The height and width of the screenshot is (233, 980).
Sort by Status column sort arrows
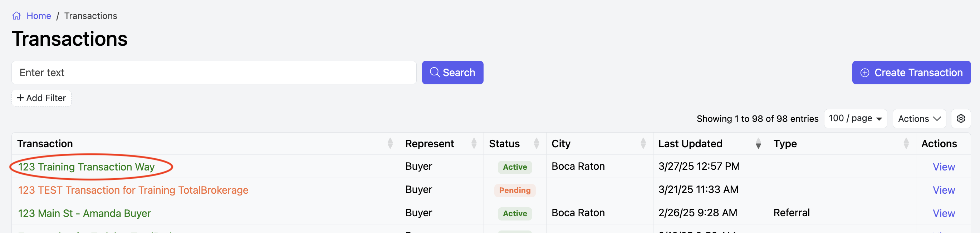[536, 143]
